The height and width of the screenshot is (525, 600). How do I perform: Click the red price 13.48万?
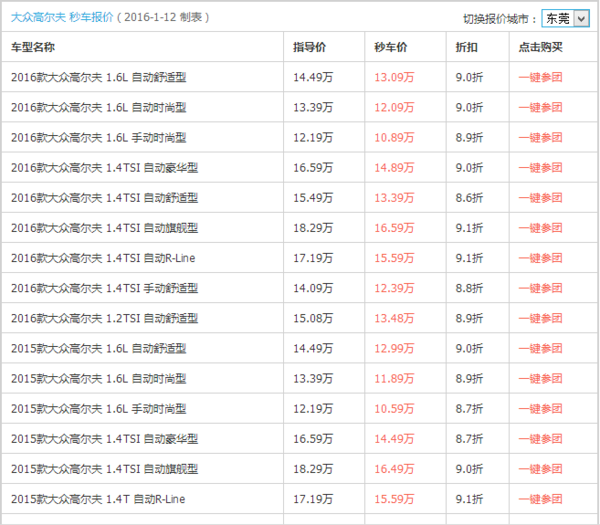pos(394,318)
